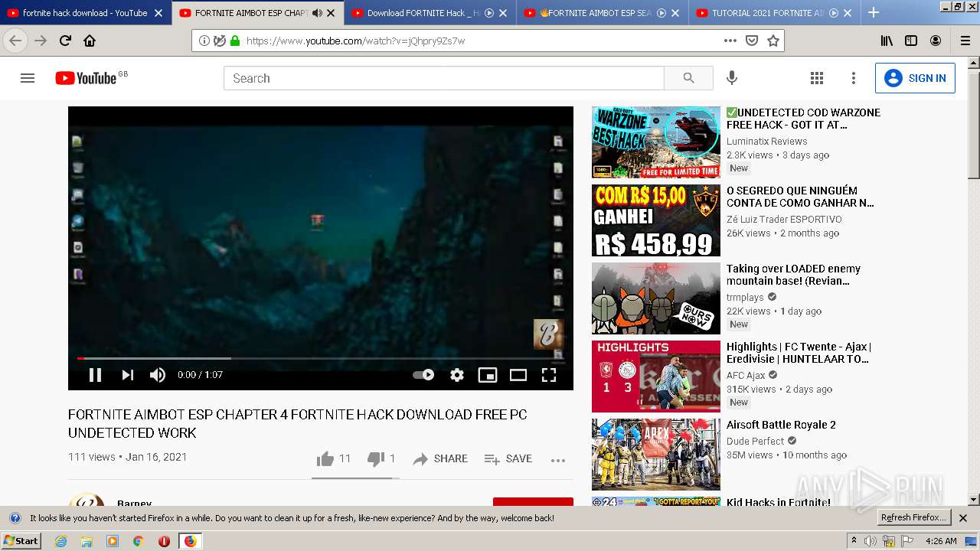The image size is (980, 551).
Task: Open the system tray volume icon
Action: click(x=870, y=541)
